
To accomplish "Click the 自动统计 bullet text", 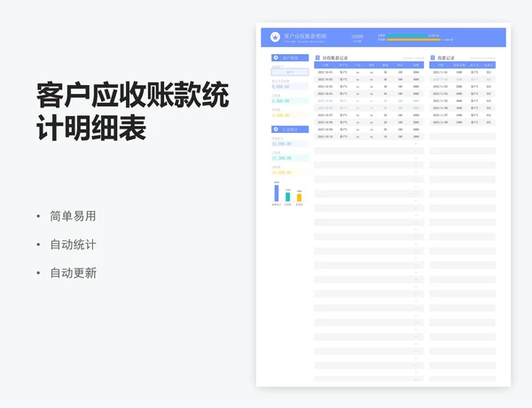I will [73, 244].
